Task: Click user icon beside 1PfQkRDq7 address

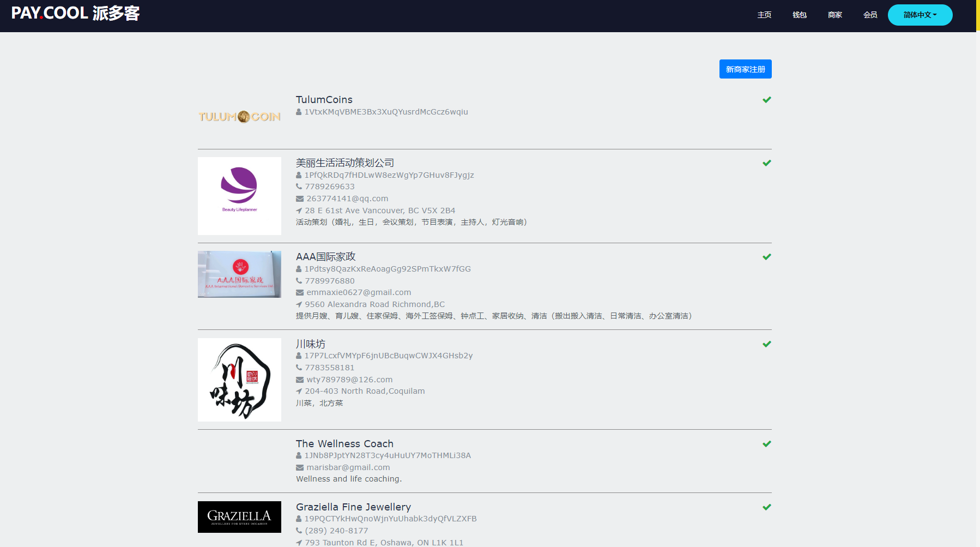Action: 299,175
